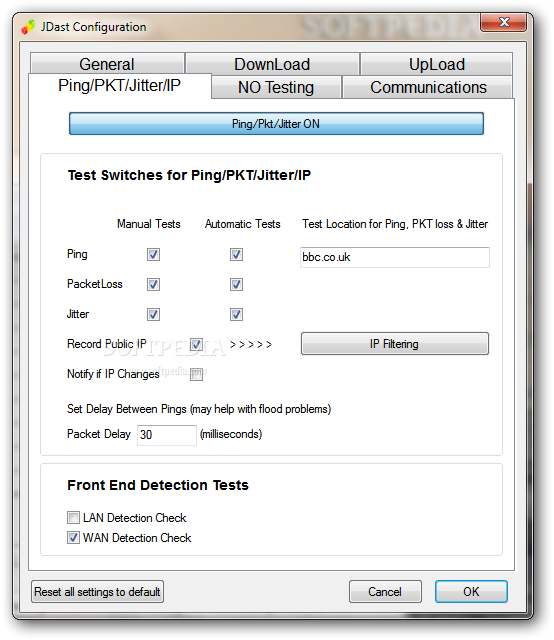The width and height of the screenshot is (554, 640).
Task: Open IP Filtering settings
Action: pyautogui.click(x=395, y=344)
